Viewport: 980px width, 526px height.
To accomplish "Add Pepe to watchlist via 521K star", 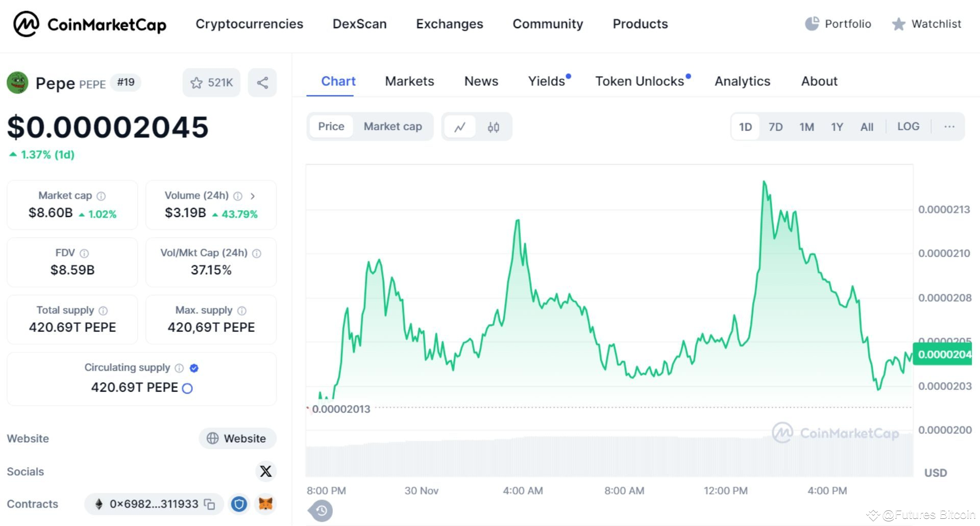I will point(211,83).
